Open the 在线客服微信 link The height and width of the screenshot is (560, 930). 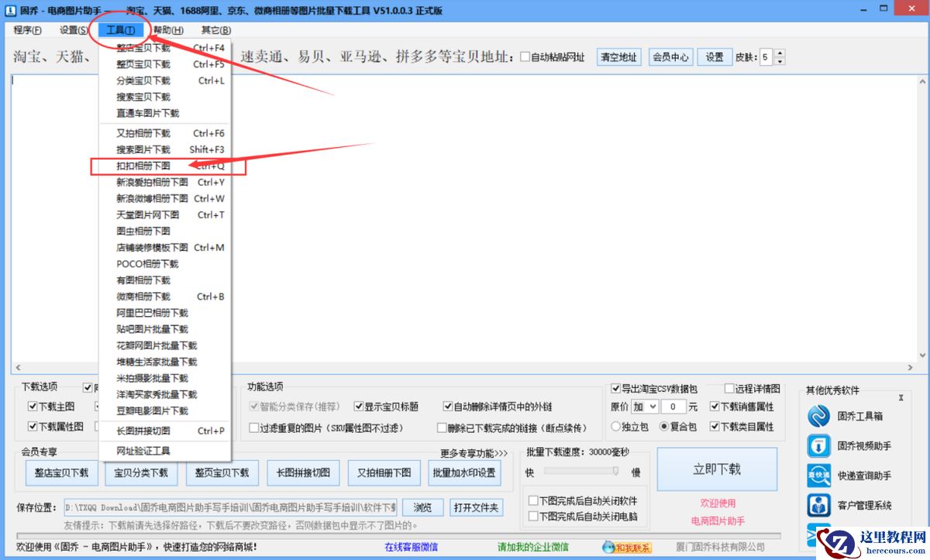411,548
